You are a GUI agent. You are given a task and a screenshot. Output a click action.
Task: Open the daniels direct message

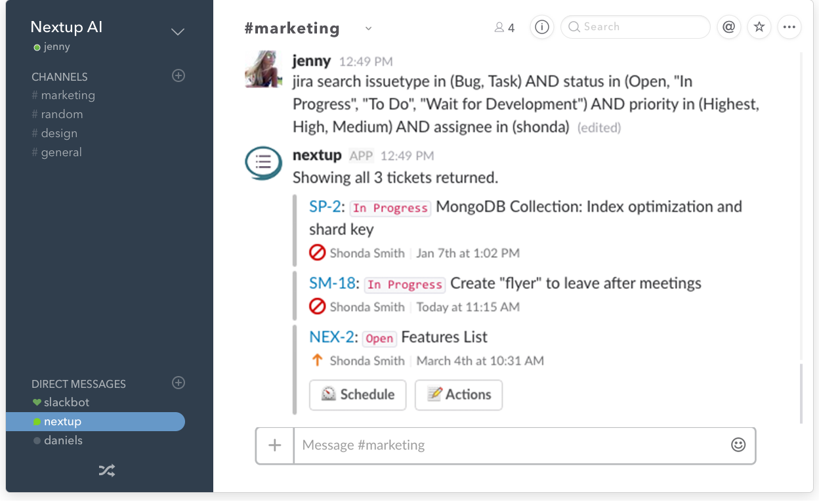pos(63,440)
